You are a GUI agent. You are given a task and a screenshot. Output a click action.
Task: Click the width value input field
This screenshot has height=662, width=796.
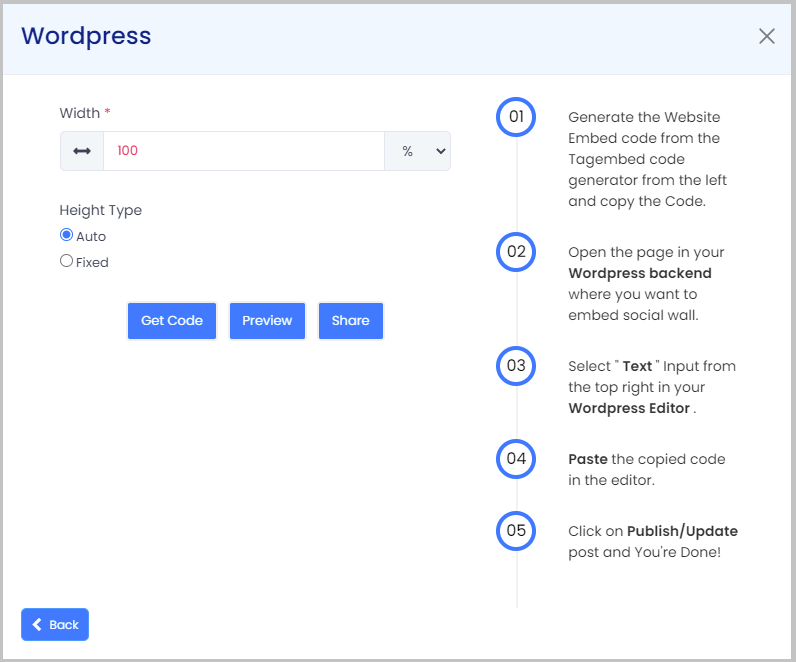244,151
